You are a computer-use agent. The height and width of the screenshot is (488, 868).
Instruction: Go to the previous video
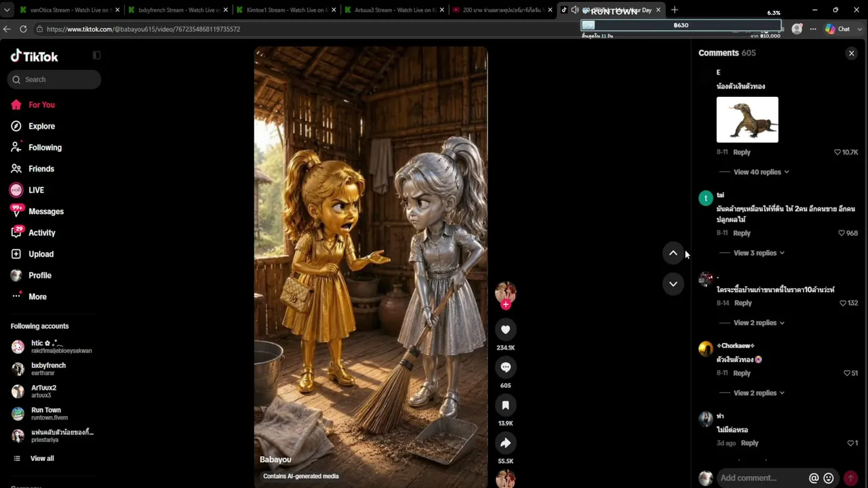click(x=673, y=253)
